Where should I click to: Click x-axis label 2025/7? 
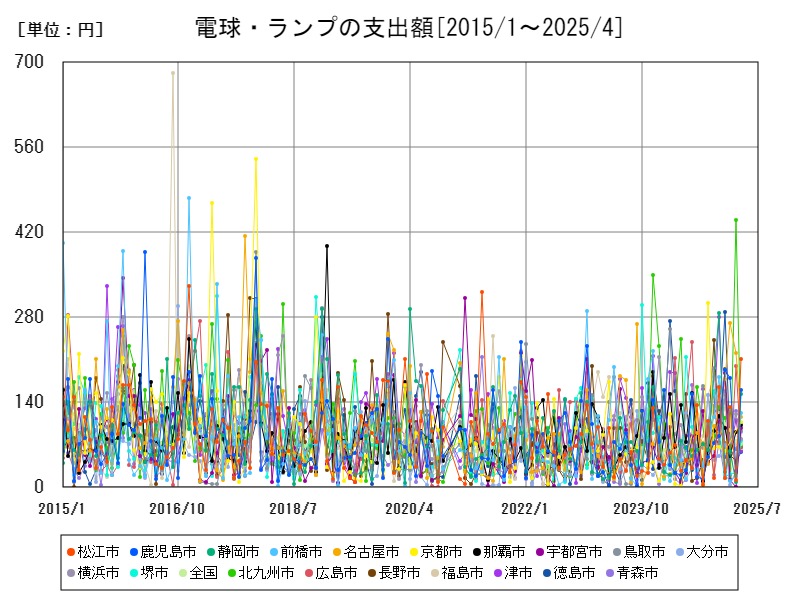[757, 508]
